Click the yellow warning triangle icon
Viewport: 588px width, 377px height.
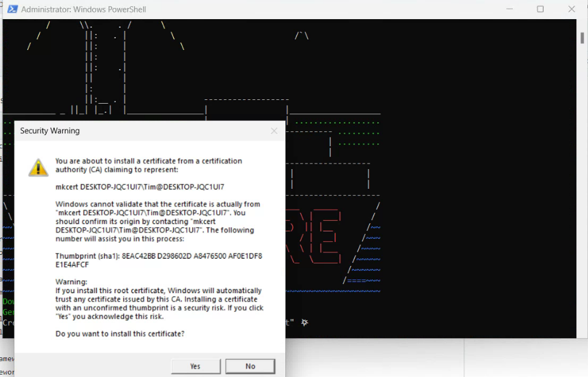click(x=38, y=167)
